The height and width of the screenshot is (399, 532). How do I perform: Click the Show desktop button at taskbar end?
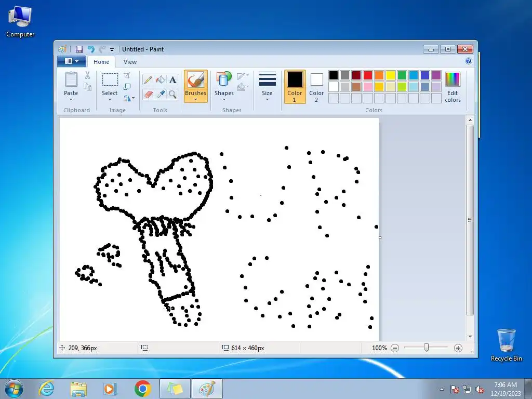(528, 389)
